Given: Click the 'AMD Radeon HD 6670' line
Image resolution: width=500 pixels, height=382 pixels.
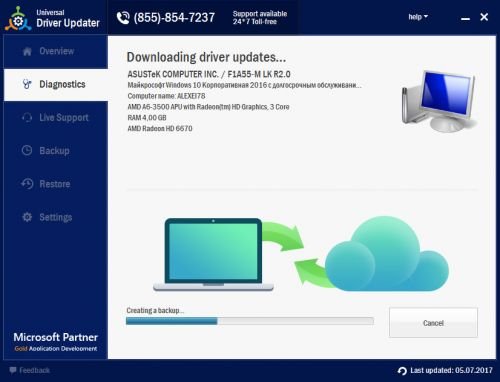Looking at the screenshot, I should coord(160,128).
